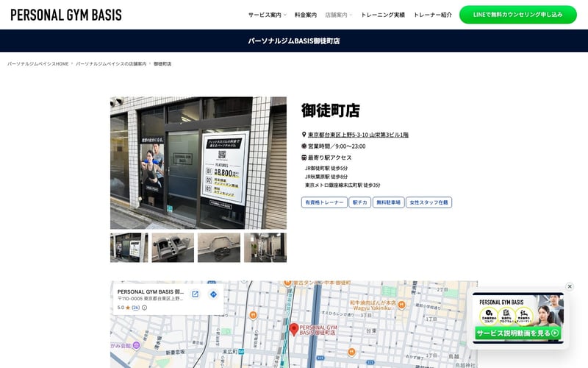
Task: Click the 無料駐車場 tag
Action: click(x=389, y=202)
